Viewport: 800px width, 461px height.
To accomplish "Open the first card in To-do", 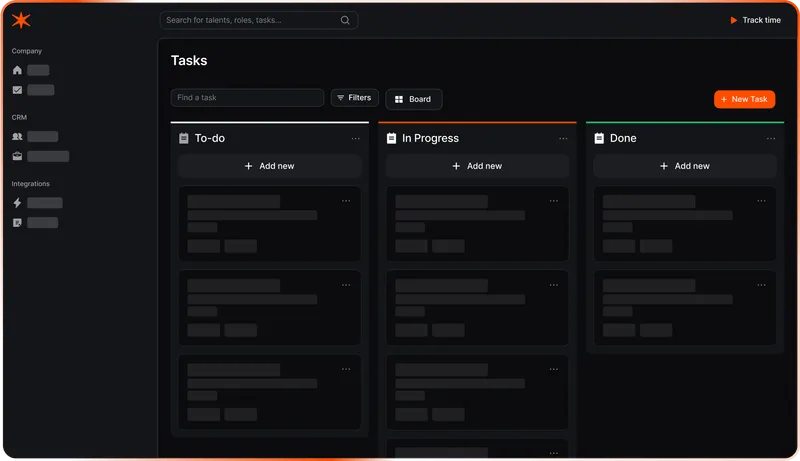I will pyautogui.click(x=270, y=223).
